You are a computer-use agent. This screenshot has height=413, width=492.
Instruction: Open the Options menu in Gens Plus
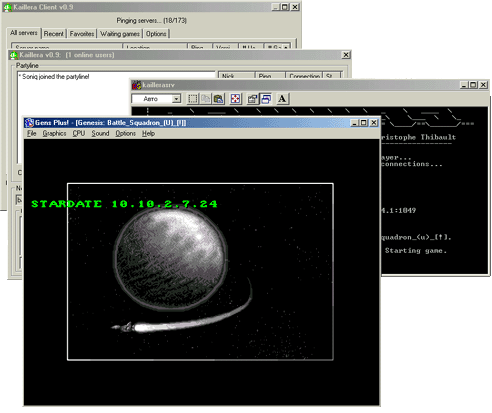(x=126, y=134)
